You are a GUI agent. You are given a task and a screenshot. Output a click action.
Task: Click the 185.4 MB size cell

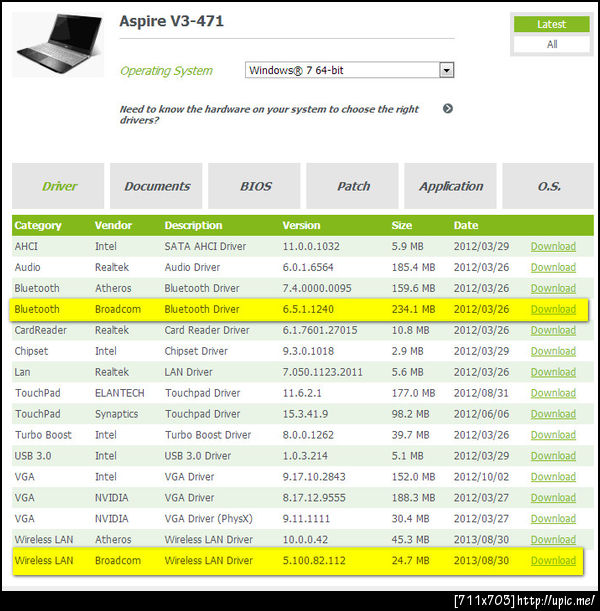[413, 267]
